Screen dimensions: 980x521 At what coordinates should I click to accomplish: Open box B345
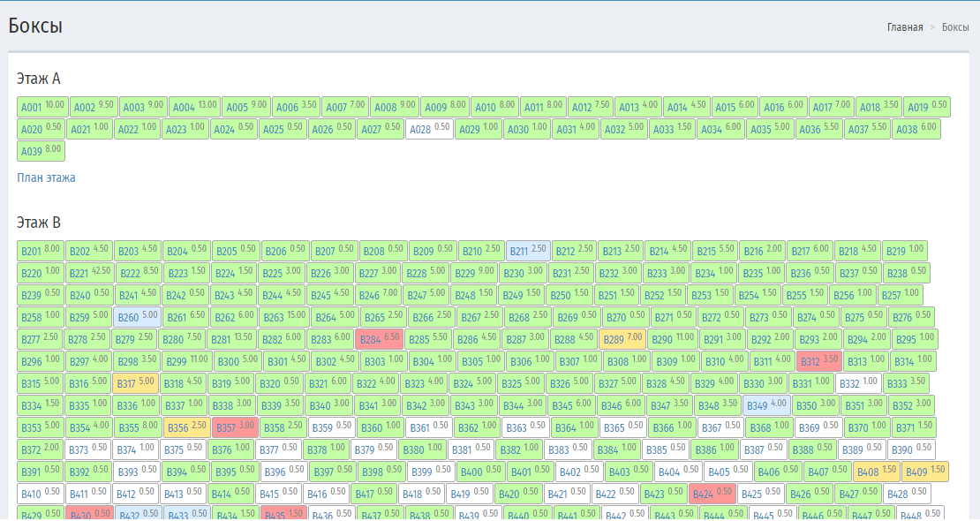571,405
